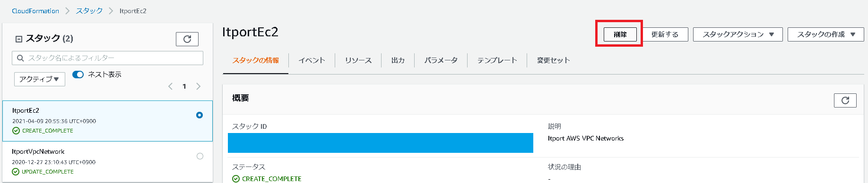Select the ItportVpcNetwork stack radio button
Viewport: 868px width, 183px height.
point(200,156)
